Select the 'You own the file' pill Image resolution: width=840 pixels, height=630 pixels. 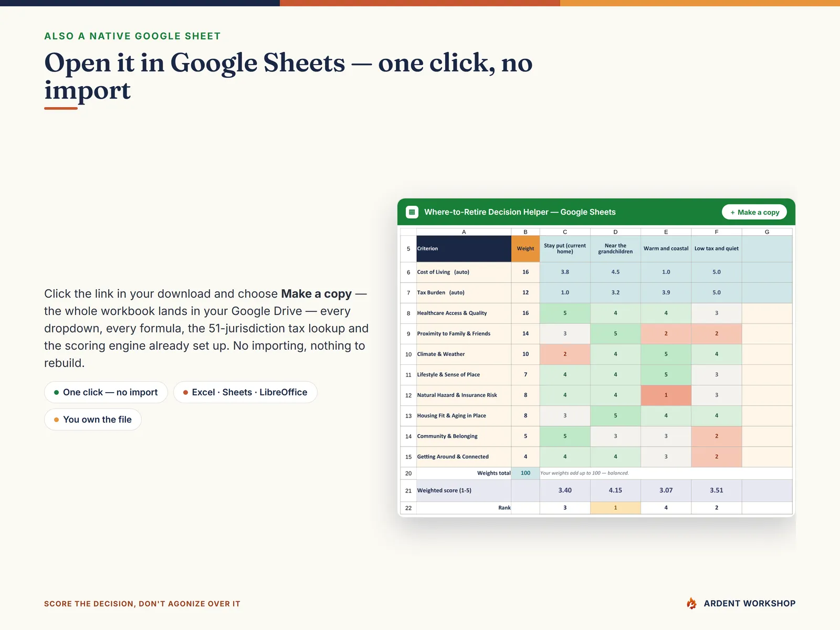coord(93,419)
